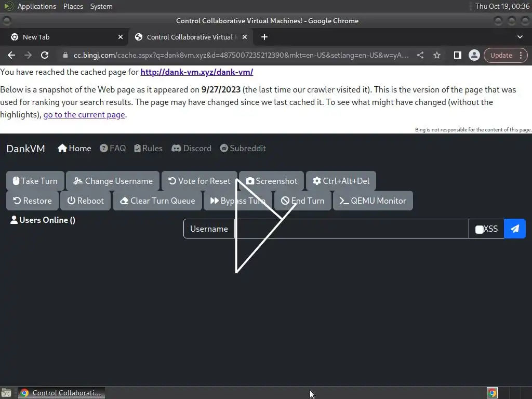Send Ctrl+Alt+Del to the VM

tap(341, 181)
